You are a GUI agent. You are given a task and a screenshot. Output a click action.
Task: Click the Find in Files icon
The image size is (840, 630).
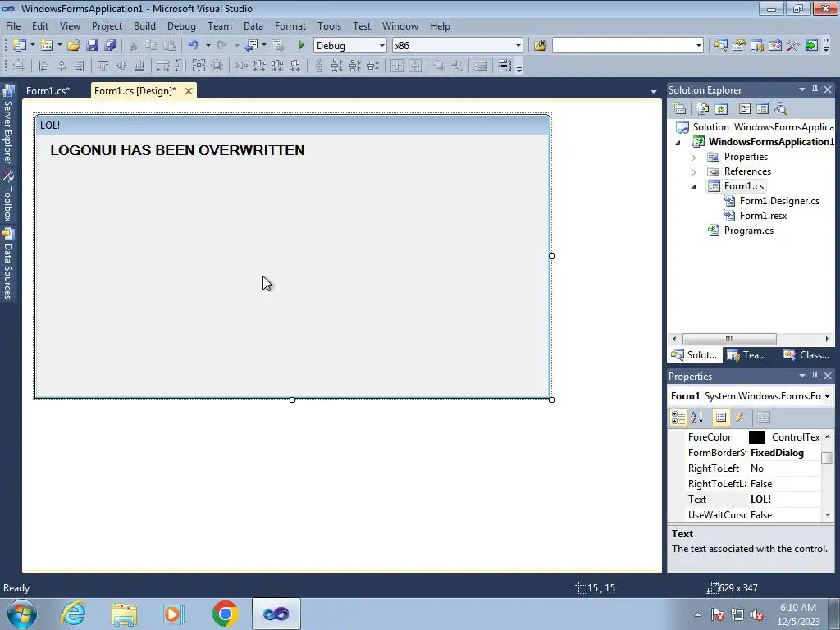540,46
